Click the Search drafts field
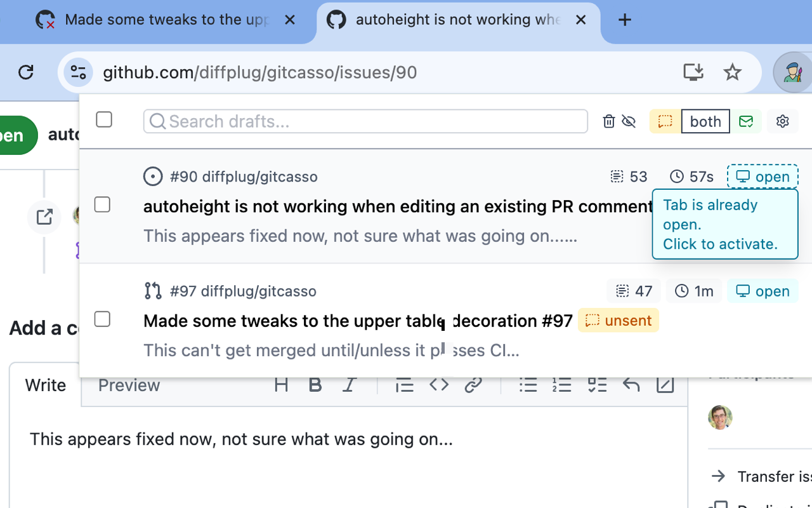812x508 pixels. click(x=365, y=121)
